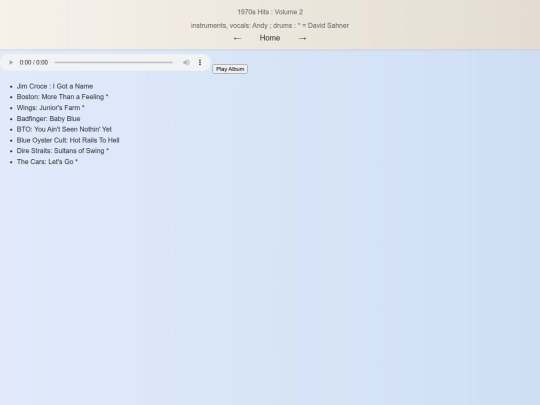
Task: Click the instruments, vocals credits line
Action: tap(270, 25)
